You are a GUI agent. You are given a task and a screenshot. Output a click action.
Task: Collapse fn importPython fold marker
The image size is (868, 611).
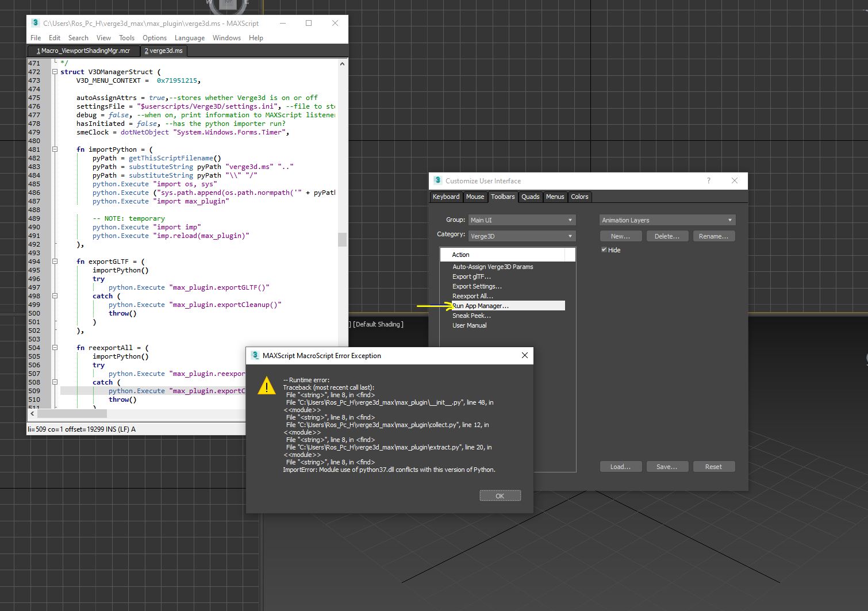[x=55, y=149]
